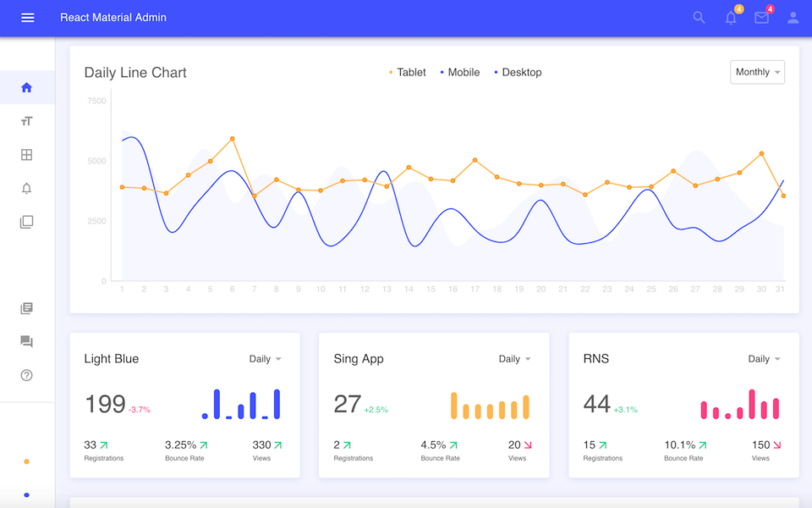Open the user profile menu
Viewport: 812px width, 508px height.
click(x=793, y=17)
